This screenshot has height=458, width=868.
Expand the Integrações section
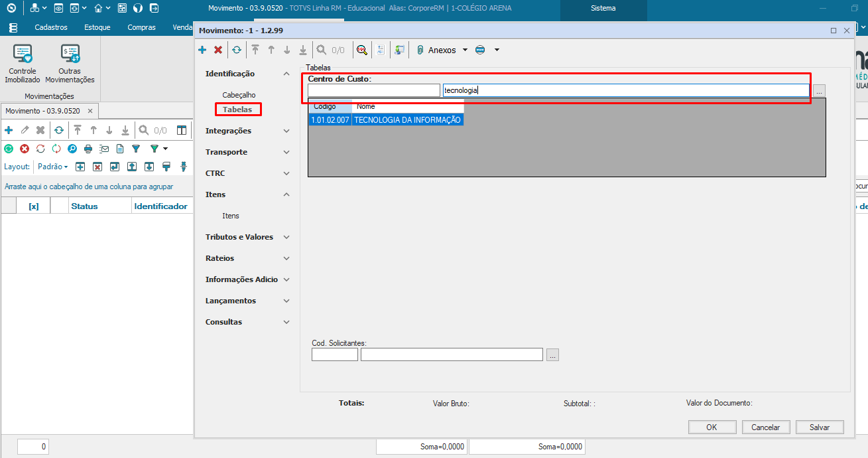click(286, 131)
